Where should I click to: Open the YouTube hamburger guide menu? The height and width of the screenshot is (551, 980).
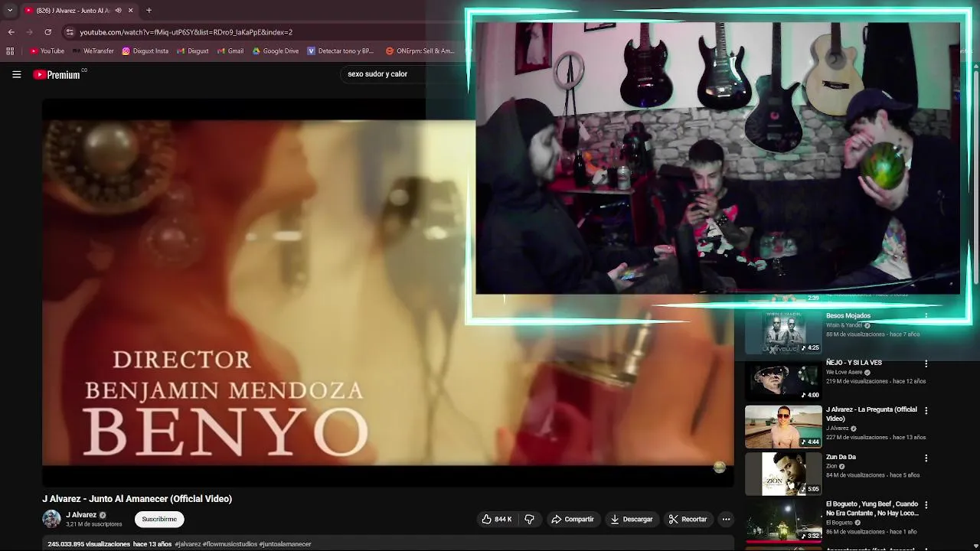pyautogui.click(x=17, y=74)
